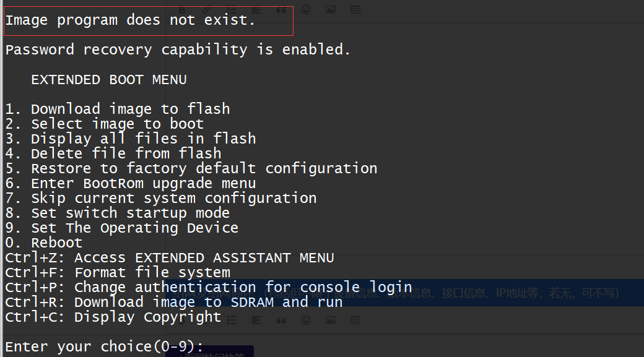The height and width of the screenshot is (357, 644).
Task: Click the bullet list icon in bottom toolbar
Action: tap(232, 320)
